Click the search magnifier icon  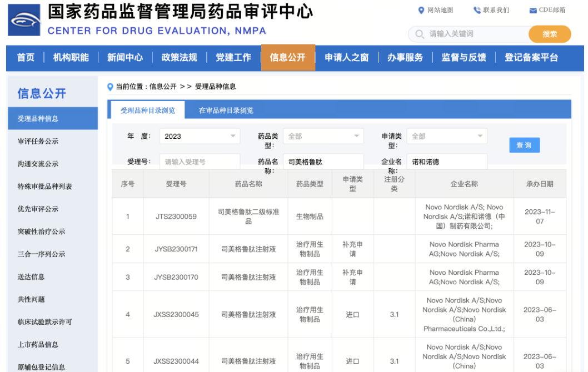pos(420,34)
